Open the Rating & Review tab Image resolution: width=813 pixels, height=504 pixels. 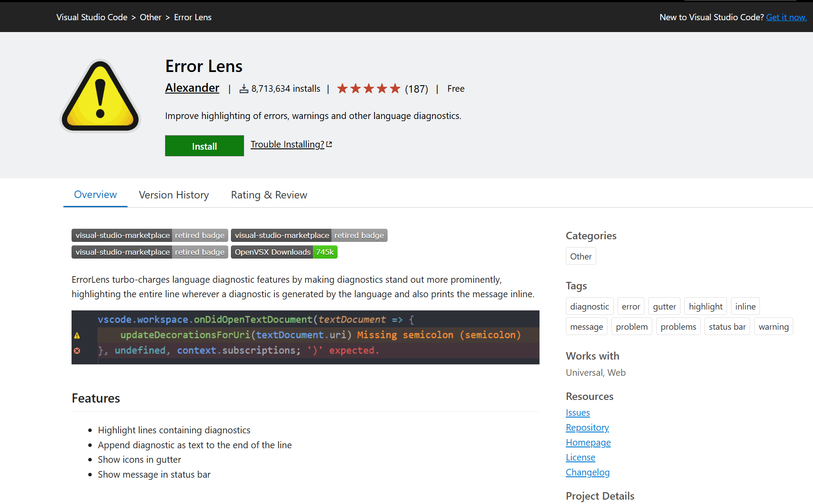coord(269,195)
